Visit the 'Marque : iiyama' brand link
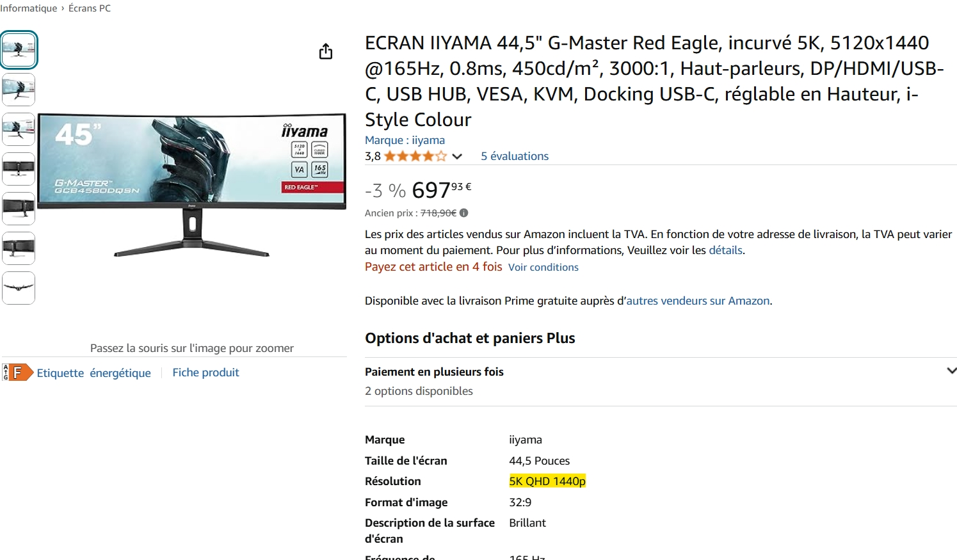The width and height of the screenshot is (957, 560). 405,140
